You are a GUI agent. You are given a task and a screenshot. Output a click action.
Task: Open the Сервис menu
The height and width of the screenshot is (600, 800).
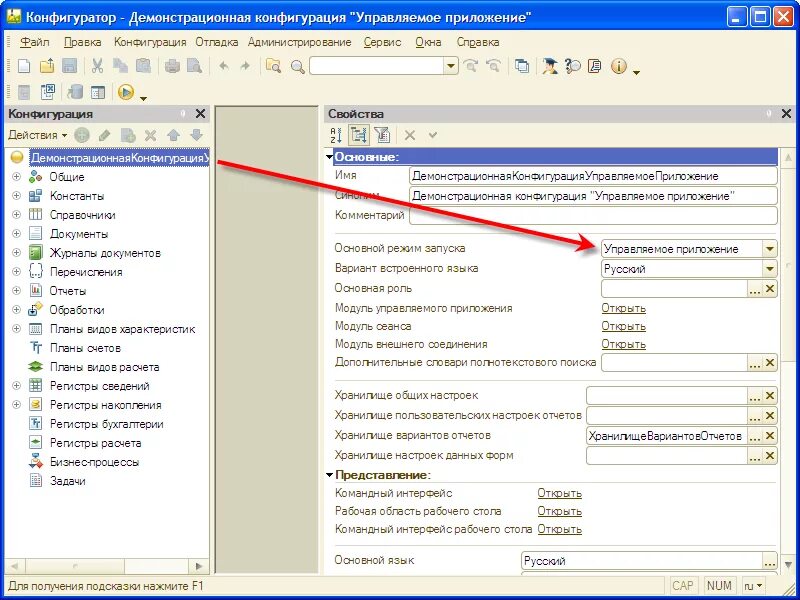[382, 42]
